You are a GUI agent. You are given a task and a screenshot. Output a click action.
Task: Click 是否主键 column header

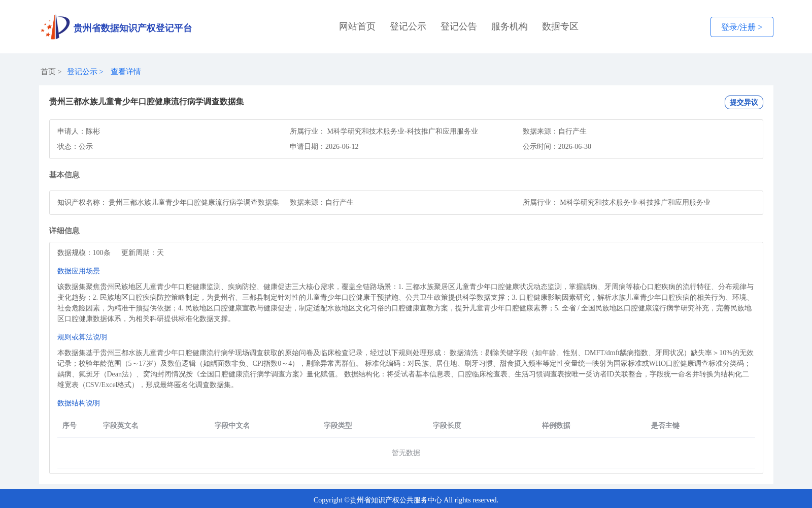click(x=665, y=425)
